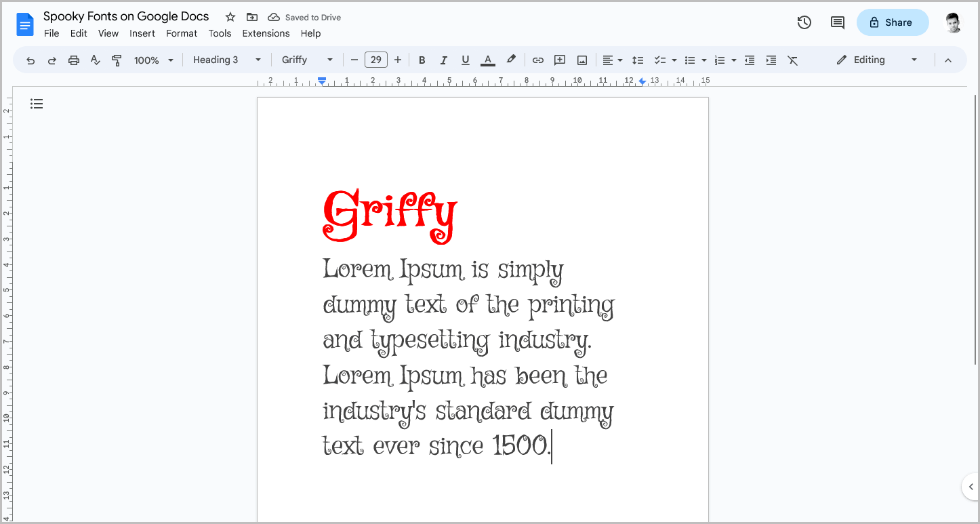Insert a link
The image size is (980, 524).
[537, 60]
